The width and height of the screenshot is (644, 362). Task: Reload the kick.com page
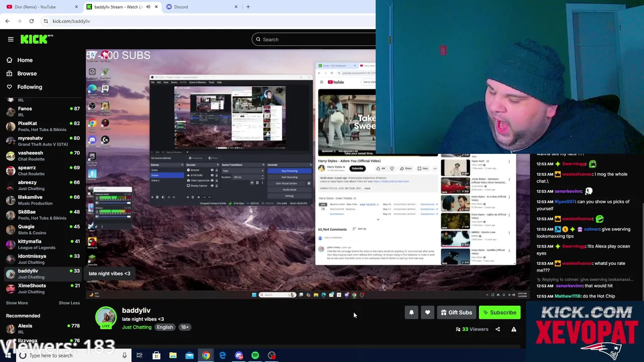click(x=31, y=21)
